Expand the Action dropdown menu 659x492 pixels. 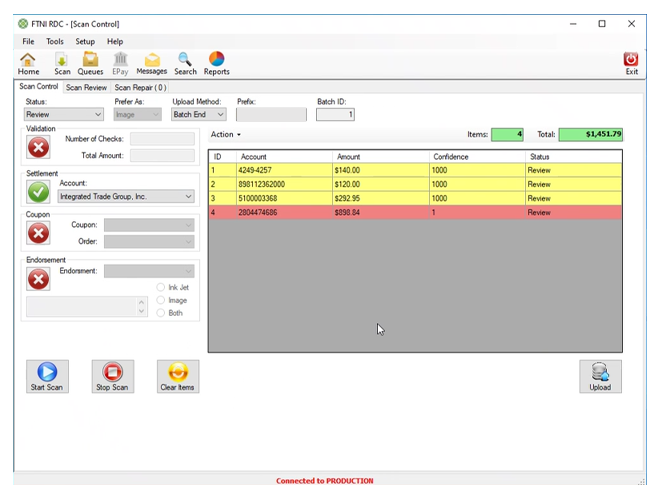pos(226,134)
